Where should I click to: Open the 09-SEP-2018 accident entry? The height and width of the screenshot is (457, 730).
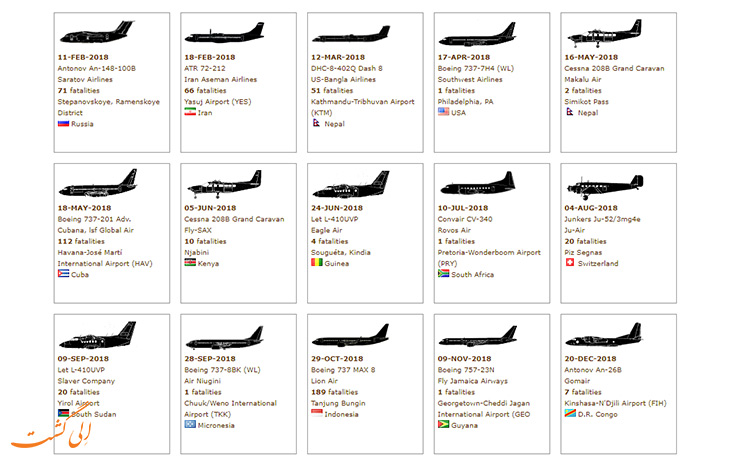[83, 359]
